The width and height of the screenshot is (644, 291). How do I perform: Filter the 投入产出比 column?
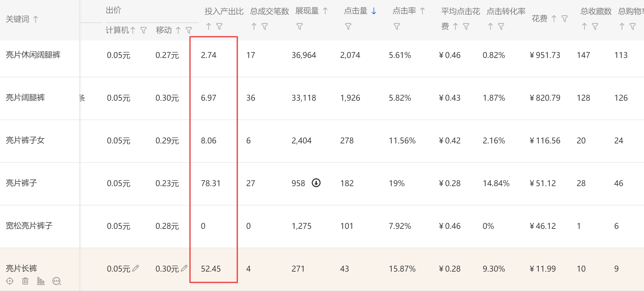point(219,27)
